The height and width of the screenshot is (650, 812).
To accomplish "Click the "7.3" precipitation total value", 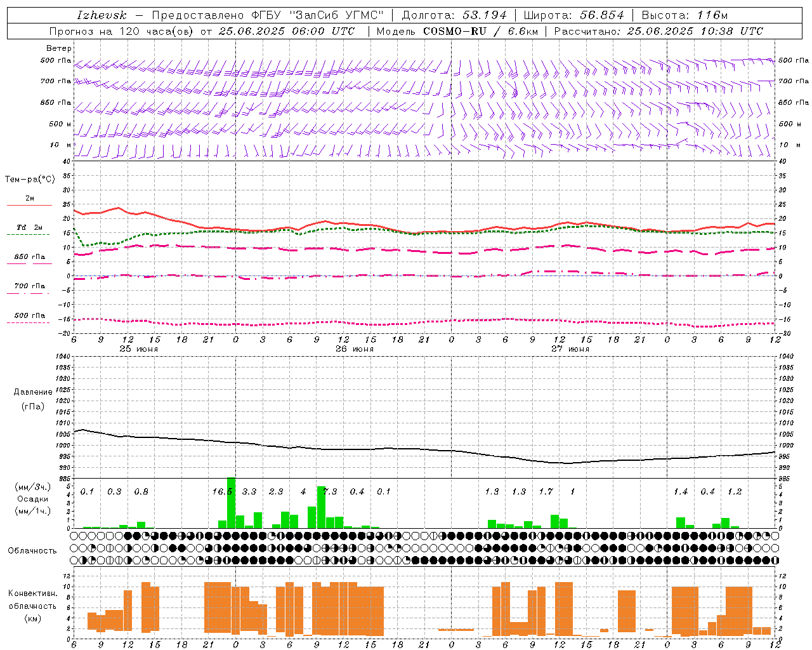I will coord(330,492).
